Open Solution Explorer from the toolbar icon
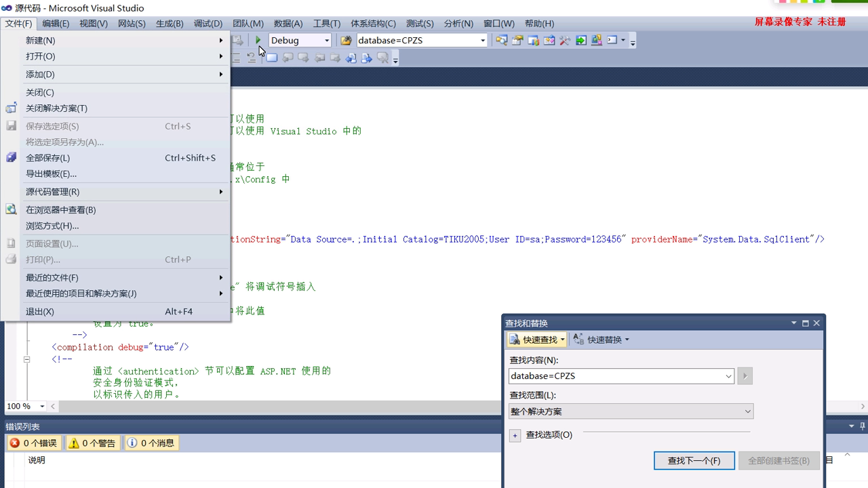Image resolution: width=868 pixels, height=488 pixels. click(x=501, y=40)
